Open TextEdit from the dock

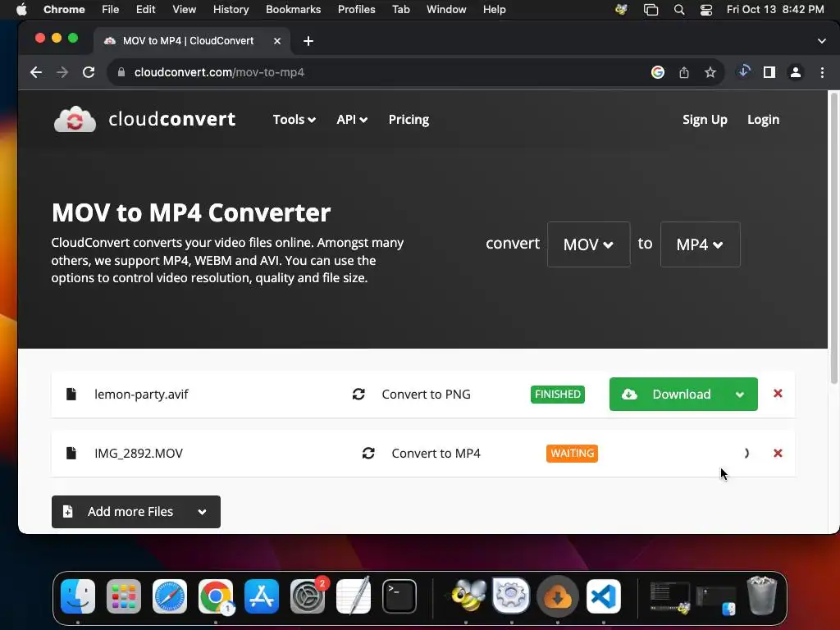click(x=354, y=596)
